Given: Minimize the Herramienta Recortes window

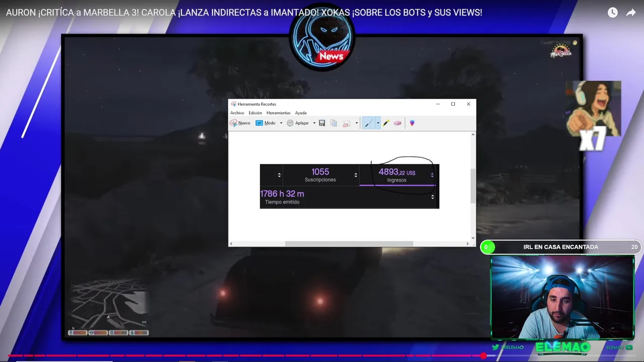Looking at the screenshot, I should (x=438, y=104).
